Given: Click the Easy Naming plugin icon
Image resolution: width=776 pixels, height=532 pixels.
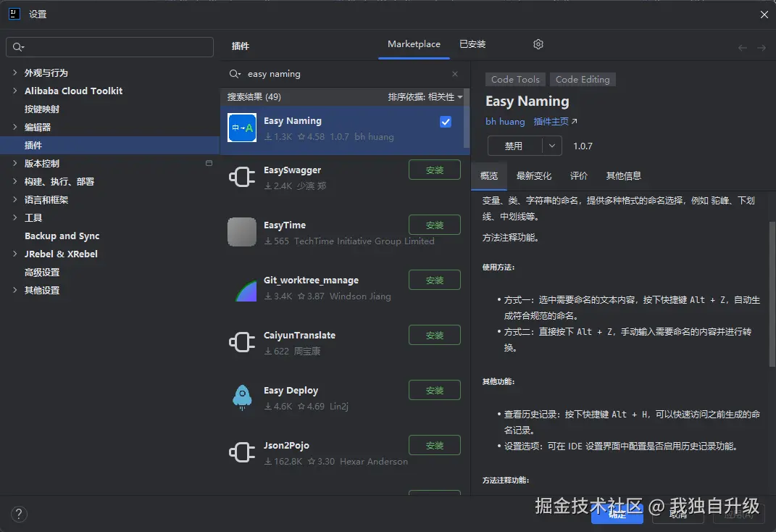Looking at the screenshot, I should 242,128.
